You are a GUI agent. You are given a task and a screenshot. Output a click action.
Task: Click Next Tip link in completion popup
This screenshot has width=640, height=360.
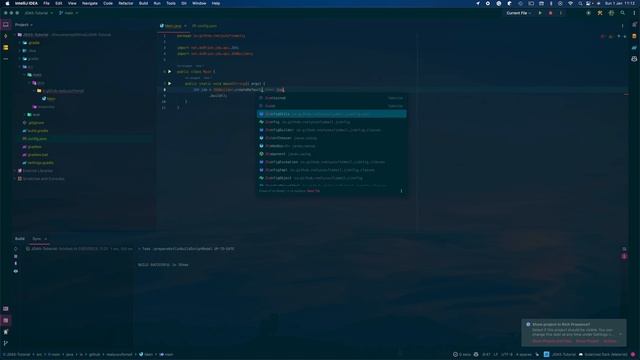point(313,191)
